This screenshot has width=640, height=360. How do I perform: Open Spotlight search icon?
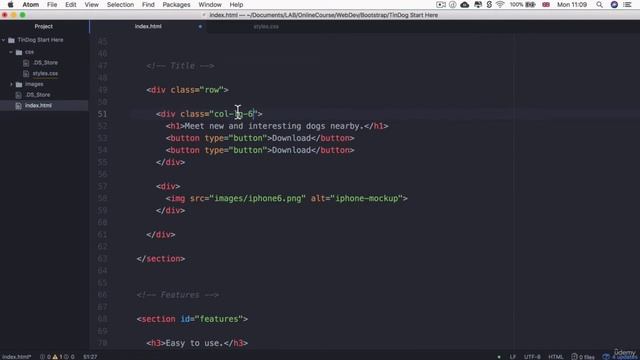[599, 4]
